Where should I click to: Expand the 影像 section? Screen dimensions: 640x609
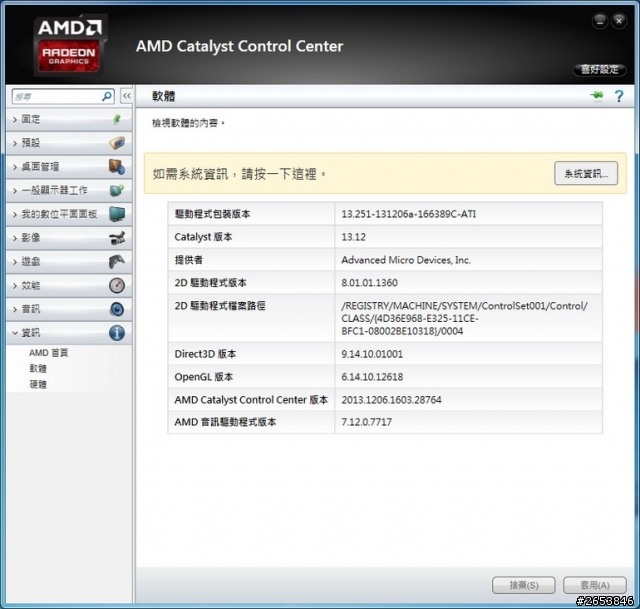15,238
